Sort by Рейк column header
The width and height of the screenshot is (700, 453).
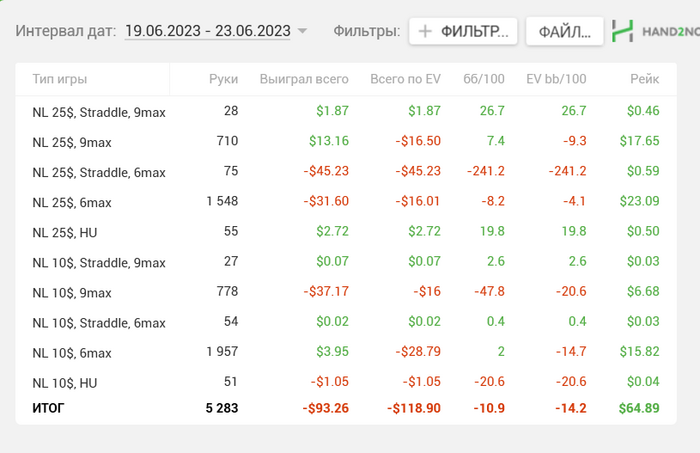coord(644,78)
